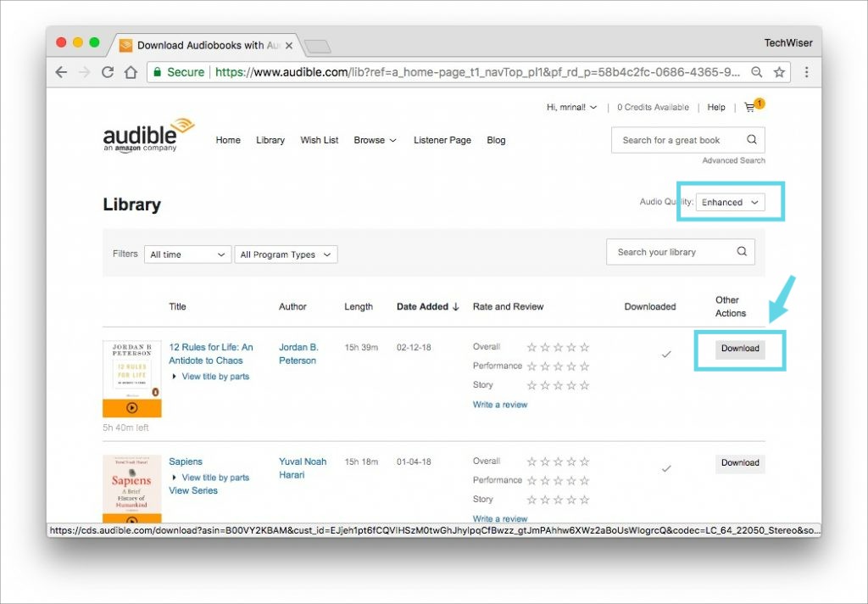Open Yuval Noah Harari author link
Image resolution: width=868 pixels, height=604 pixels.
303,468
